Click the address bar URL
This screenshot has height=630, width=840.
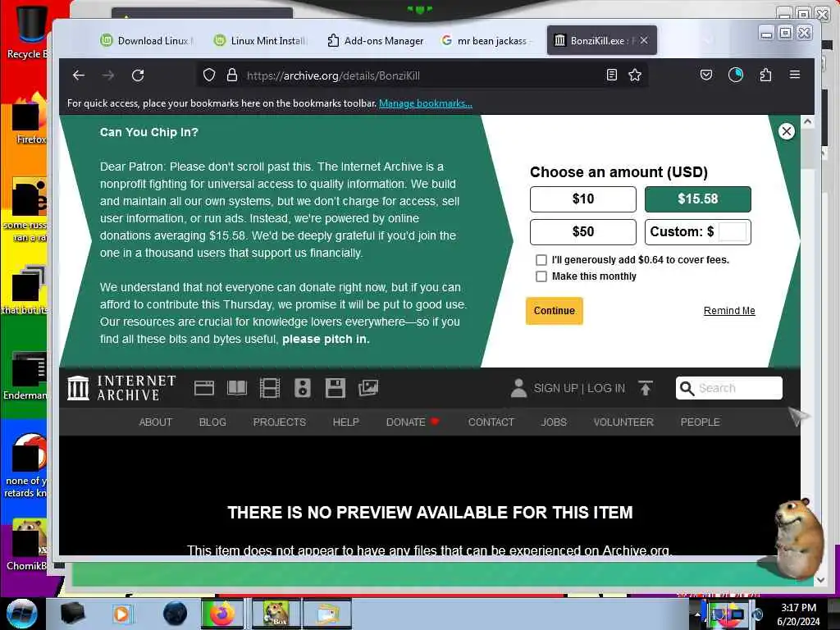coord(333,75)
